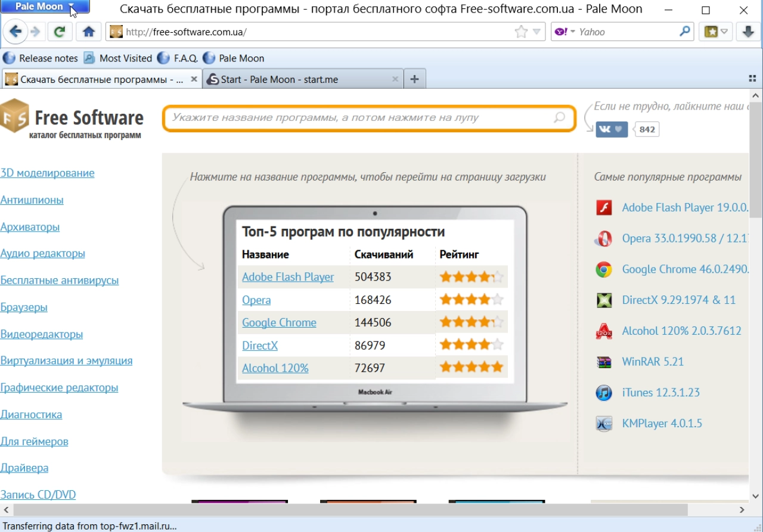Image resolution: width=763 pixels, height=532 pixels.
Task: Close the Free-software tab
Action: 194,79
